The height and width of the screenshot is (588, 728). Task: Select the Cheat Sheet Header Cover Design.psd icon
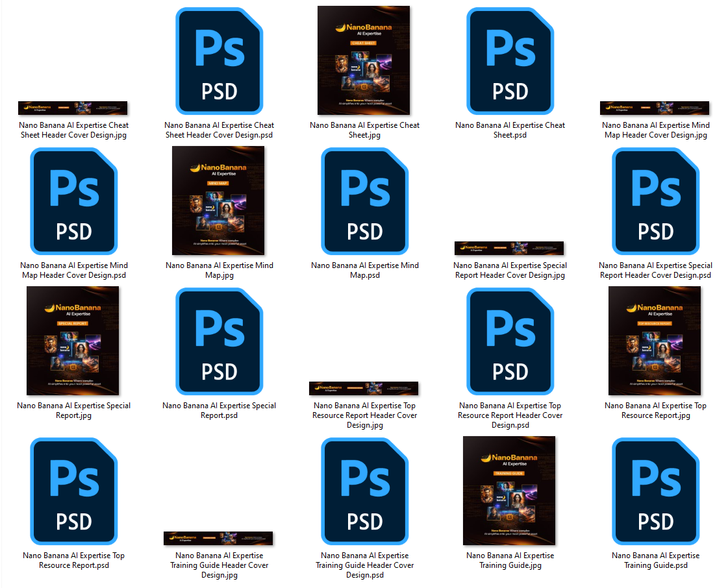point(219,62)
